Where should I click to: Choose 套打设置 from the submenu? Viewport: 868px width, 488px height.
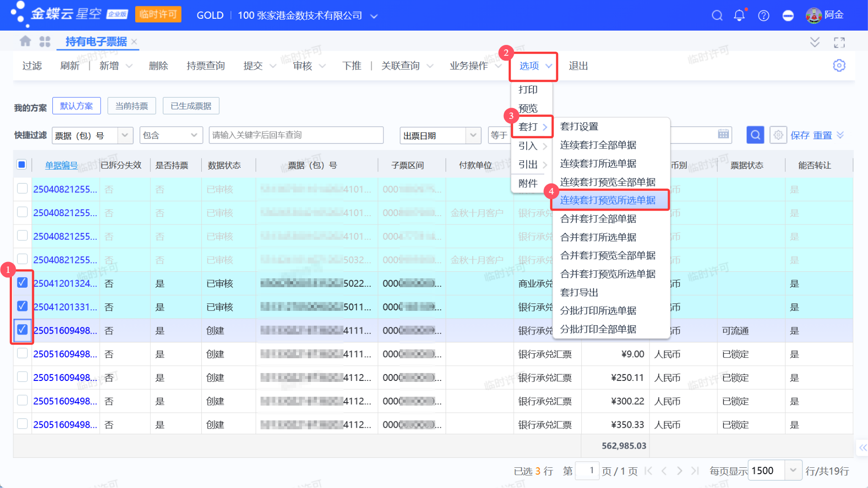(579, 126)
